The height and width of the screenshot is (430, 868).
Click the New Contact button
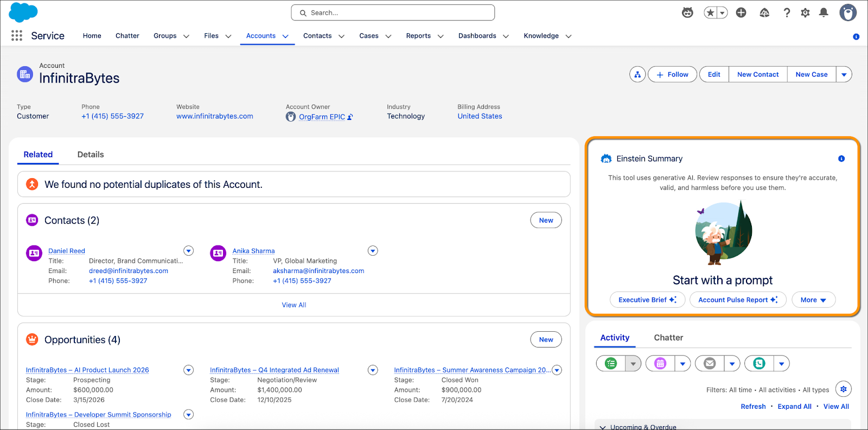[758, 74]
